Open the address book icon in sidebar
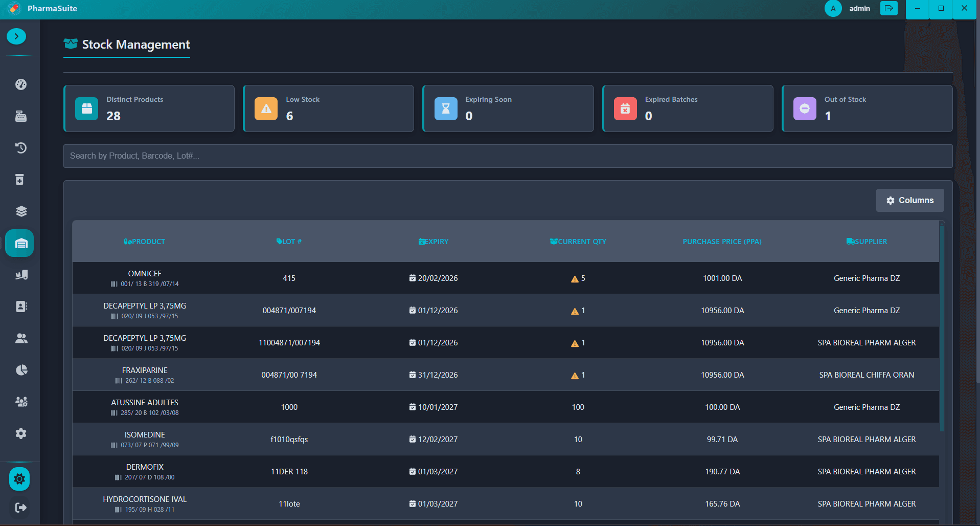Image resolution: width=980 pixels, height=526 pixels. (21, 306)
